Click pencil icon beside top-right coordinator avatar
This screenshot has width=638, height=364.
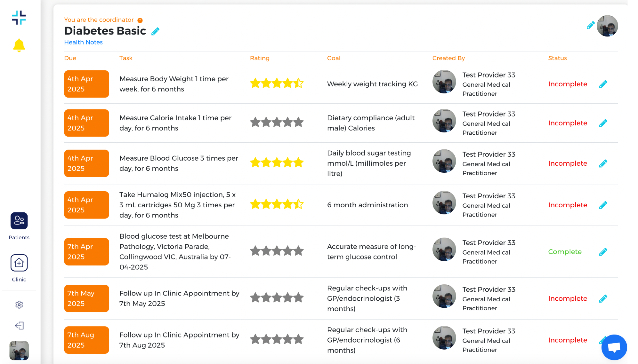(x=591, y=26)
